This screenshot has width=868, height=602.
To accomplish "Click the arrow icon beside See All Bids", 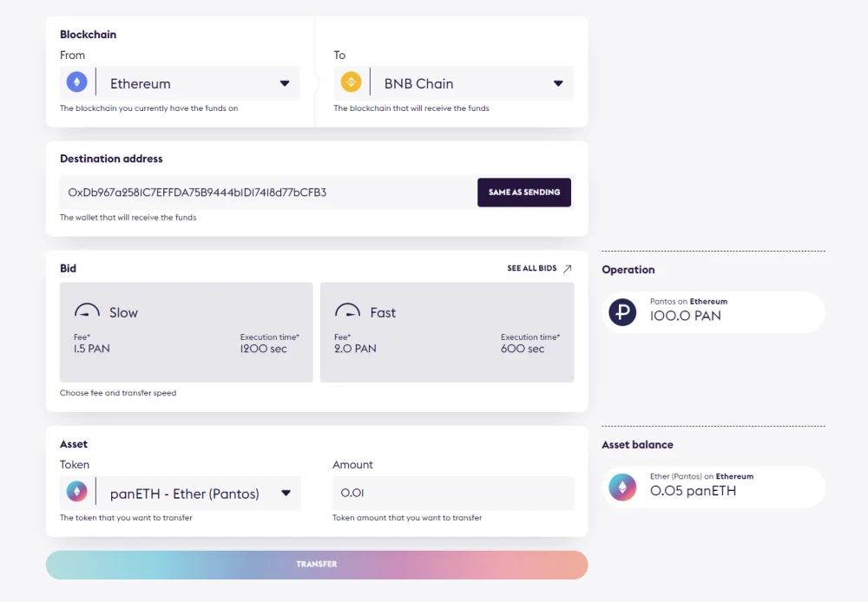I will (x=568, y=268).
